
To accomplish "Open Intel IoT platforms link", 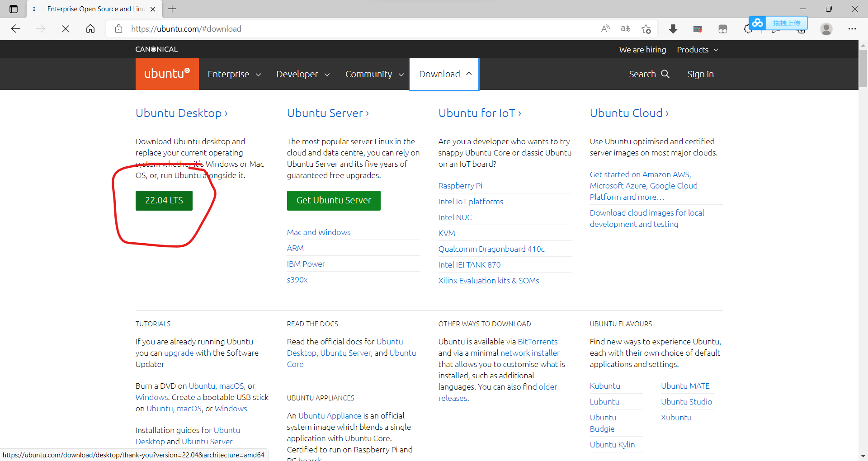I will click(x=471, y=202).
